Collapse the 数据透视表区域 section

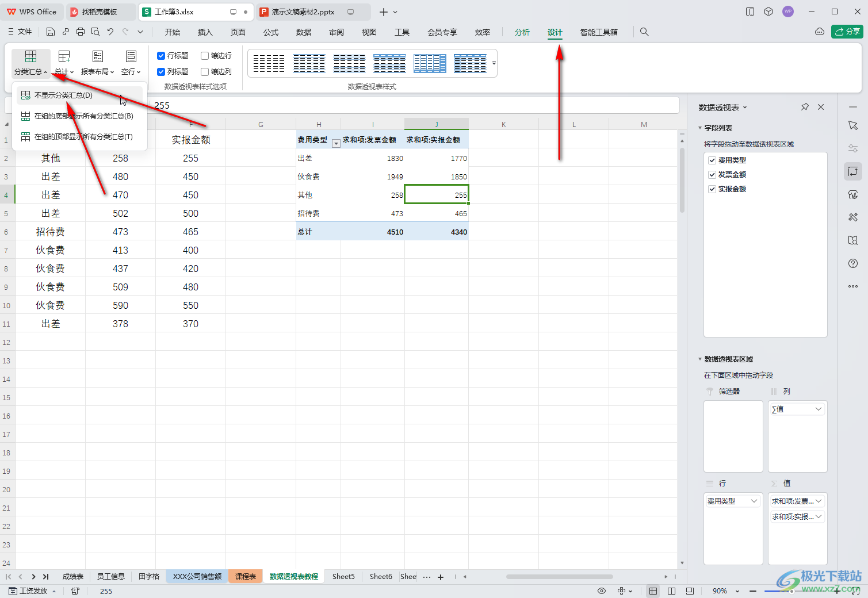pyautogui.click(x=700, y=359)
